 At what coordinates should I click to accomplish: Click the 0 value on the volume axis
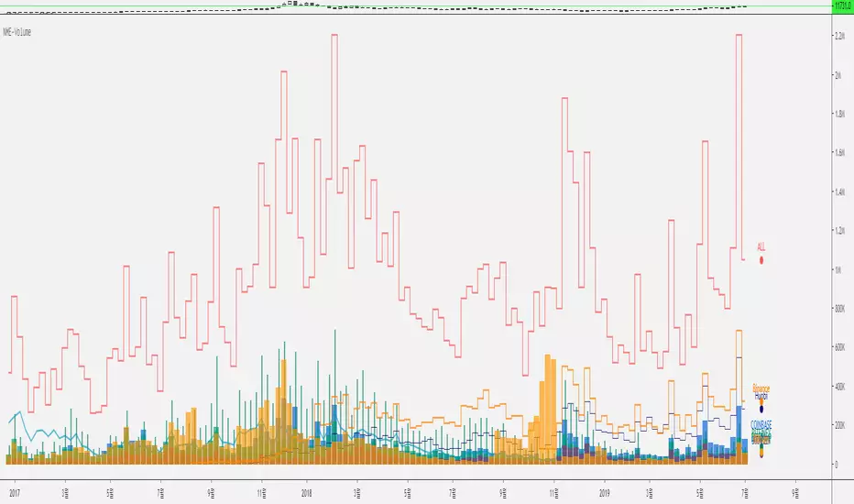click(836, 465)
